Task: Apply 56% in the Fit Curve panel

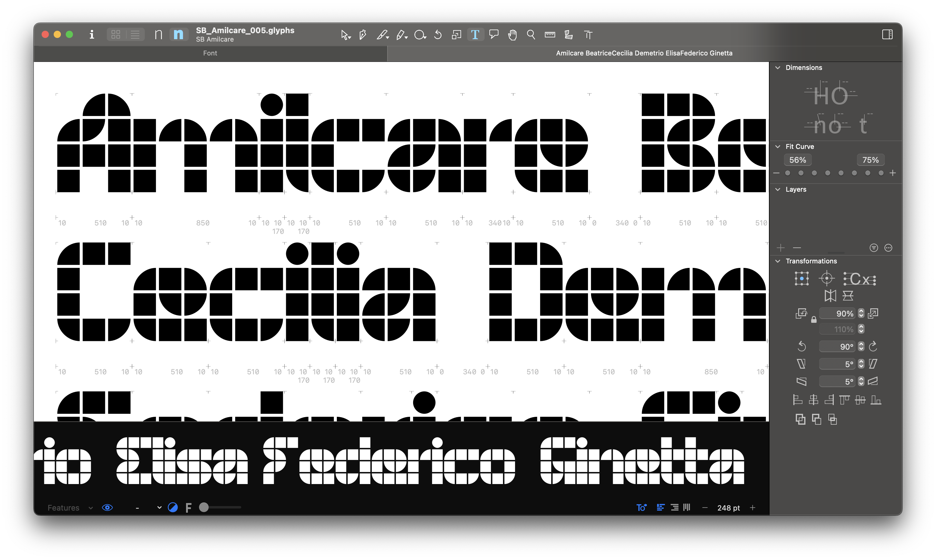Action: click(798, 160)
